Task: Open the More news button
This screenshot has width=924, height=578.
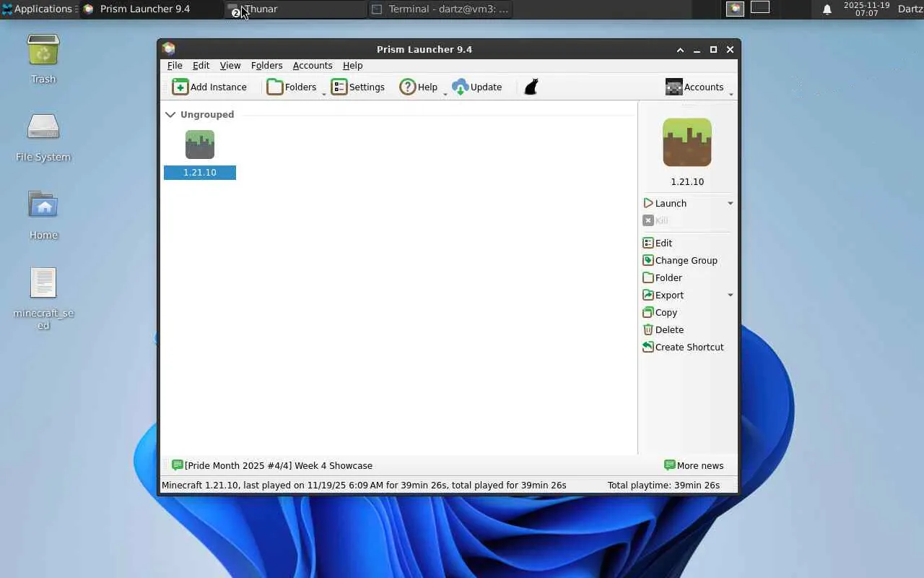Action: coord(694,466)
